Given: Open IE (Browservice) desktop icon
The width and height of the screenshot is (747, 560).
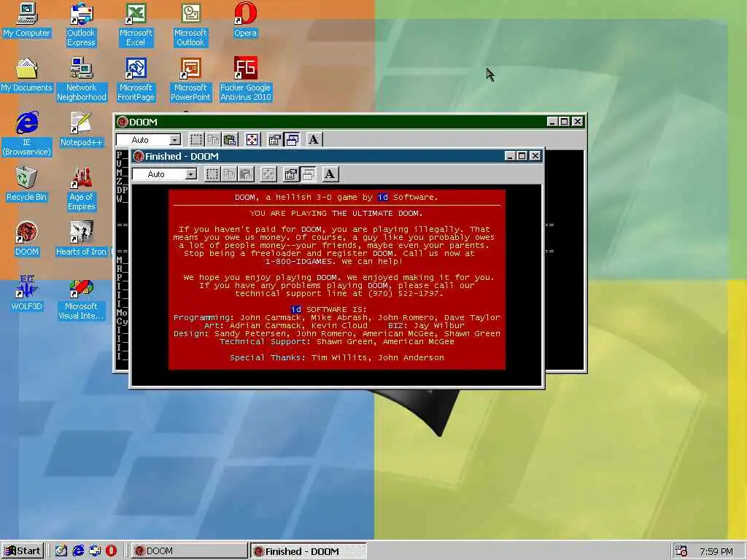Looking at the screenshot, I should (27, 134).
